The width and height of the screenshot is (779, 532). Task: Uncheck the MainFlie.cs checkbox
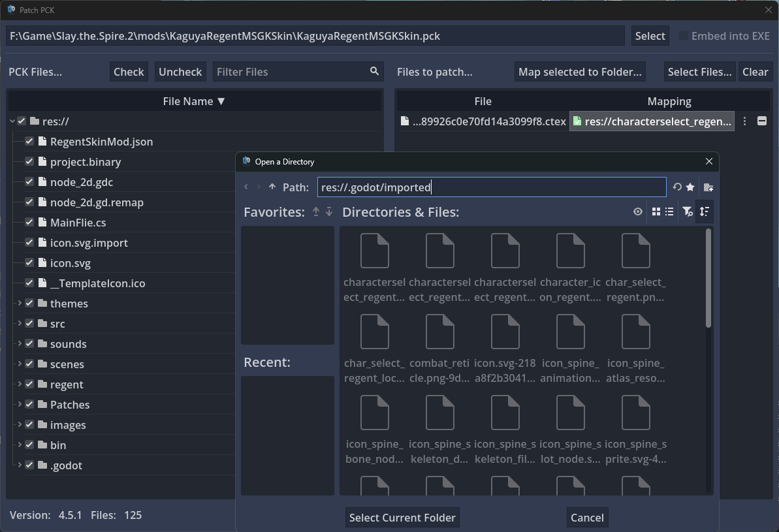(29, 223)
